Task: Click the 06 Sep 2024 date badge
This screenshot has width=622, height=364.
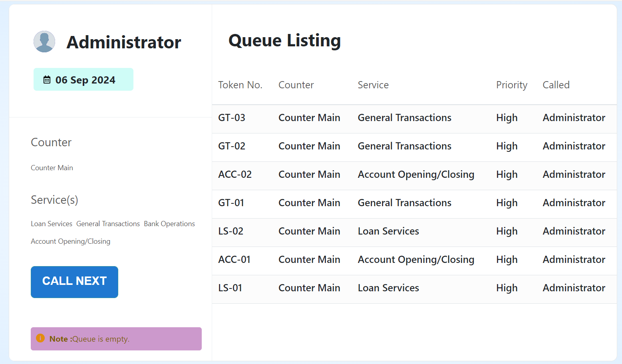Action: (83, 80)
